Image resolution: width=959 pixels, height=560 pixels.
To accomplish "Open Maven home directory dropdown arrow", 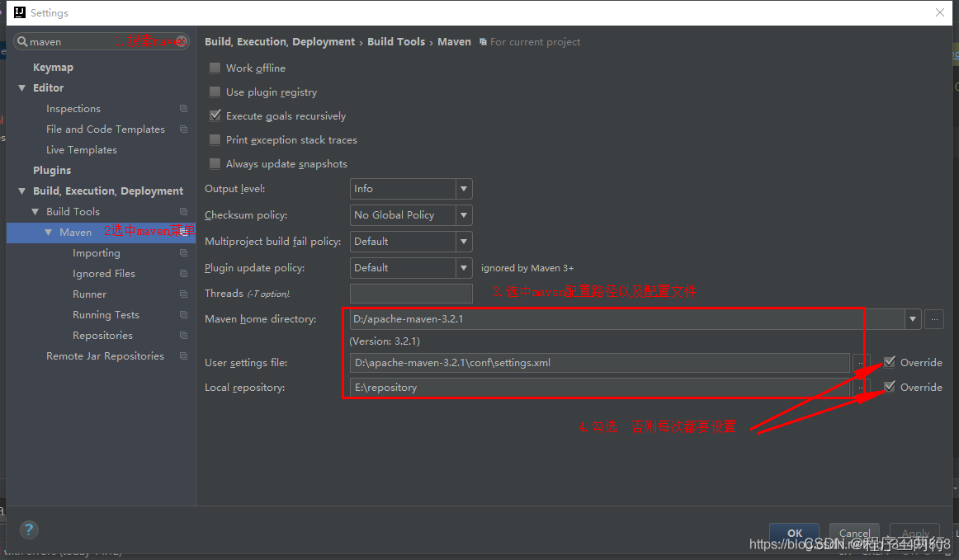I will click(913, 319).
